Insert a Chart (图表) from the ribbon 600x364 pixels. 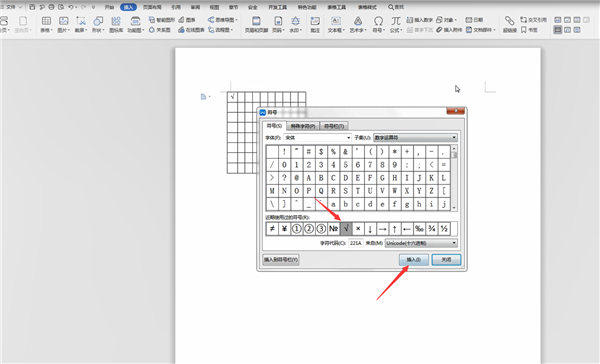tap(187, 20)
